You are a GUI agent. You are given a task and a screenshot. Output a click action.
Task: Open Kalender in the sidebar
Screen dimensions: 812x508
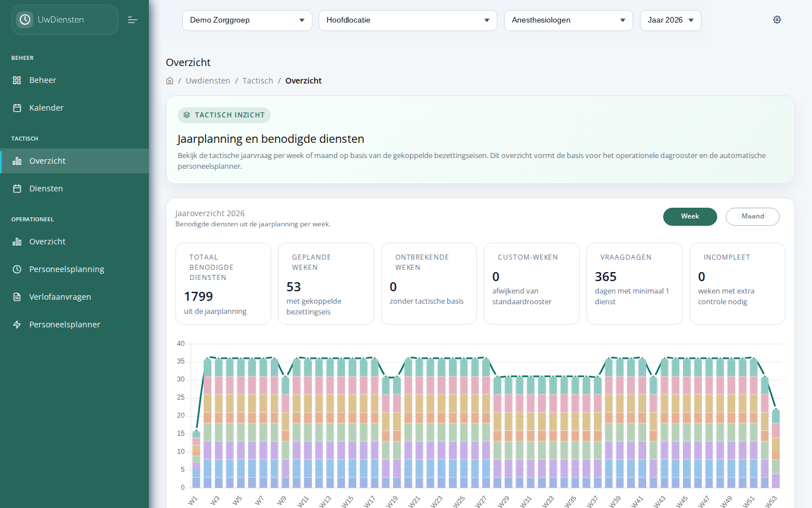(74, 108)
